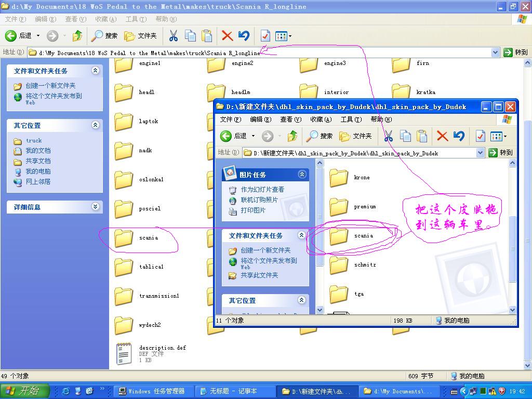Click the 开始 Start button on taskbar
This screenshot has width=532, height=399.
coord(24,391)
